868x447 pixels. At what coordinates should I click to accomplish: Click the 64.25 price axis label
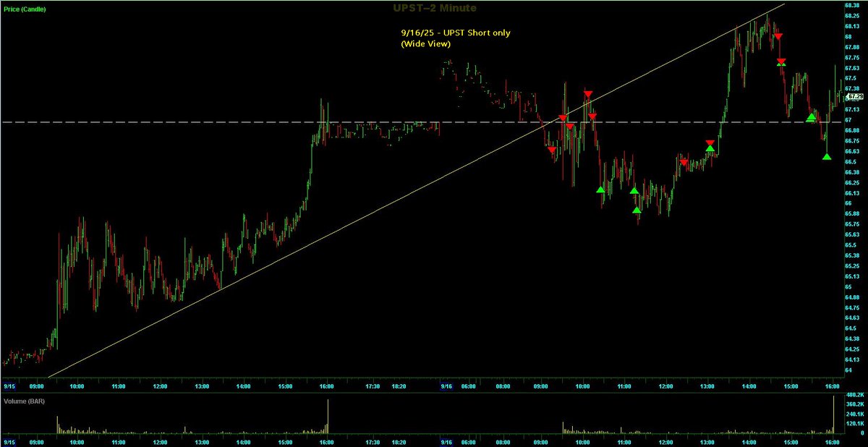[x=851, y=350]
